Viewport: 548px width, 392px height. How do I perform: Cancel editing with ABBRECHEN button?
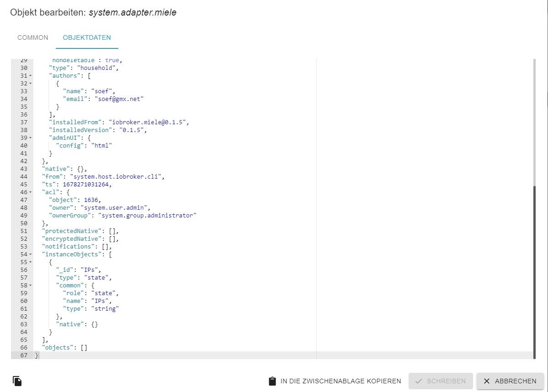point(510,381)
